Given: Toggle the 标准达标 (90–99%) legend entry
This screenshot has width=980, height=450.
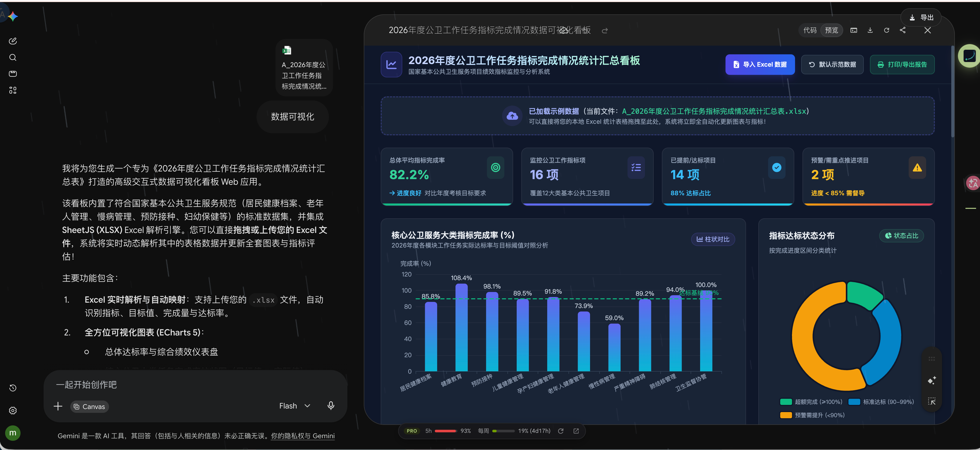Looking at the screenshot, I should click(x=881, y=402).
